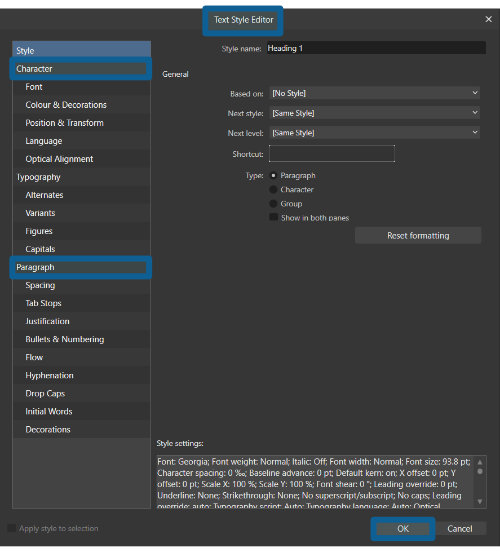Open the paragraph Decorations page

click(x=81, y=430)
